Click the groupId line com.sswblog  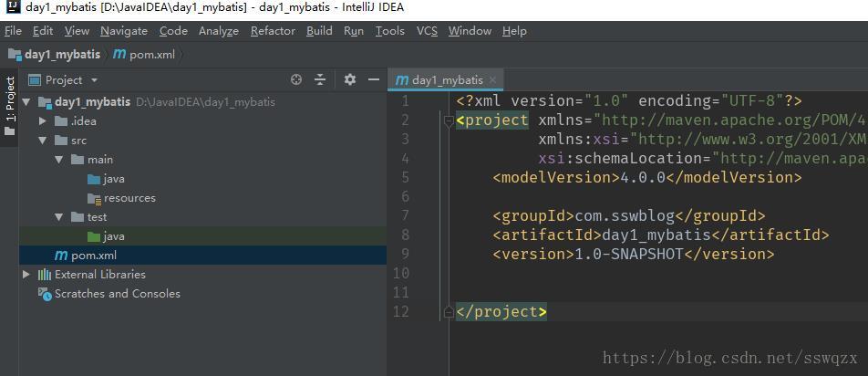point(629,216)
